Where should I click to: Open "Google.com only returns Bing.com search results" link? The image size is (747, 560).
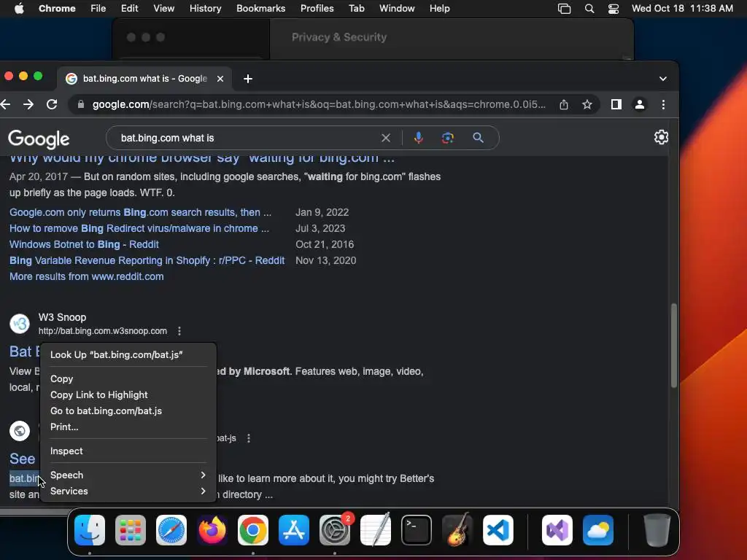(x=141, y=212)
